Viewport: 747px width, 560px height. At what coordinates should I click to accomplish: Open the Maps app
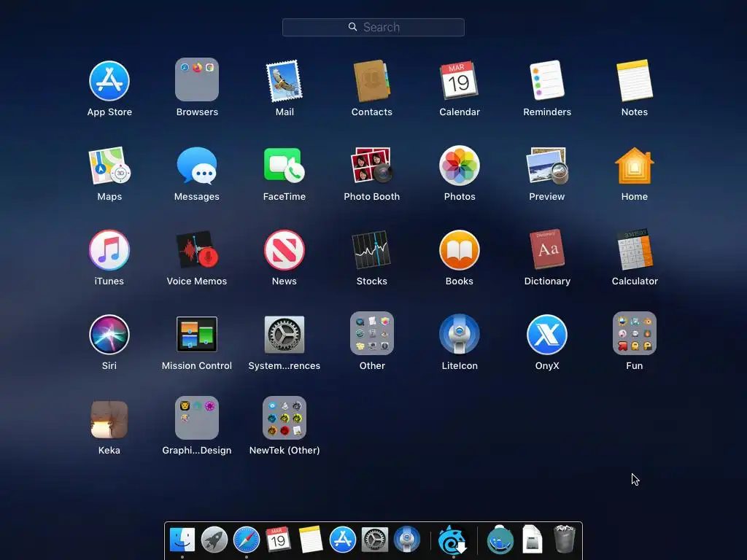pyautogui.click(x=109, y=166)
